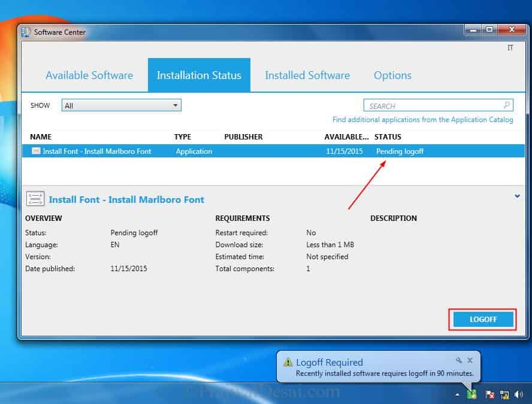This screenshot has width=532, height=404.
Task: Click the warning icon in the Logoff Required balloon
Action: coord(288,362)
